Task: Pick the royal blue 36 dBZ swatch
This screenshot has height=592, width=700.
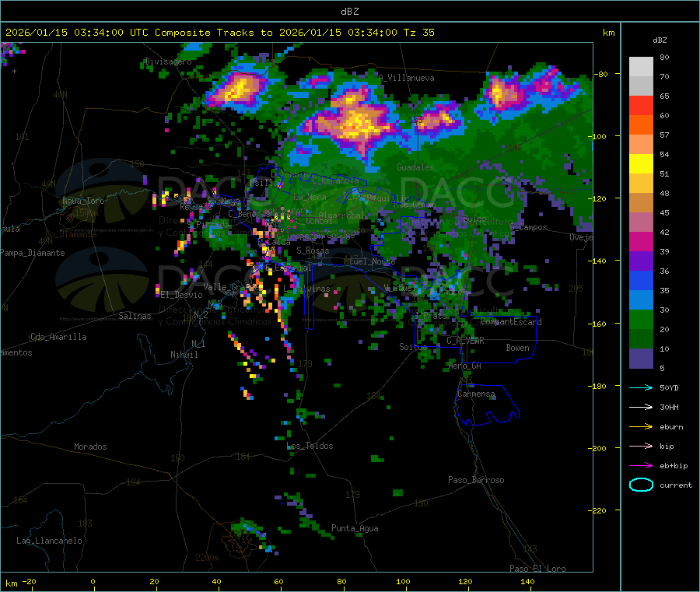Action: click(641, 280)
